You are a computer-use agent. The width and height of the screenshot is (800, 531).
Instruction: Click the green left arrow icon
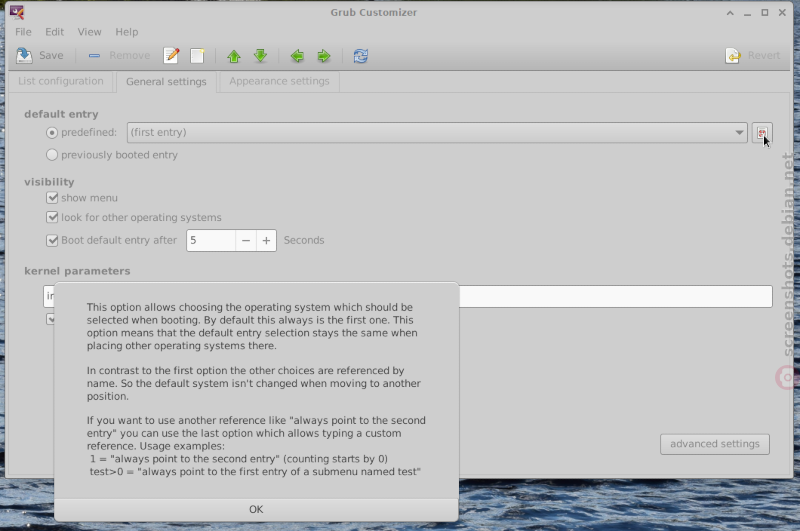297,56
